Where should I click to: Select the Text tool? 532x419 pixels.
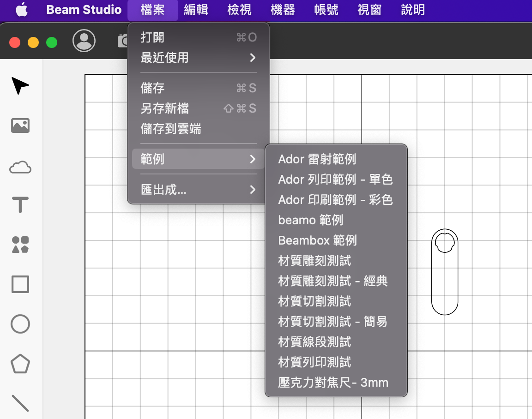click(x=20, y=205)
